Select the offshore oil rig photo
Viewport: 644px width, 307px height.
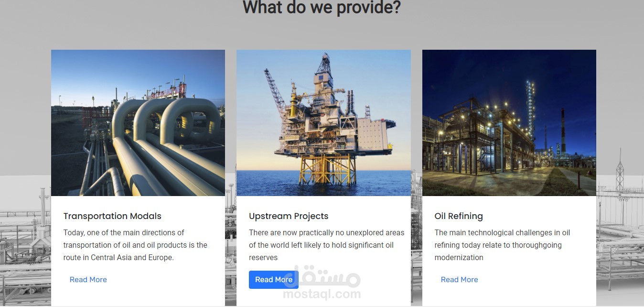(x=323, y=123)
